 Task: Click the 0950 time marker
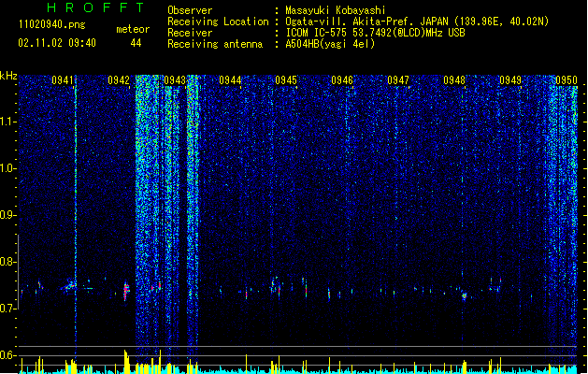point(566,79)
